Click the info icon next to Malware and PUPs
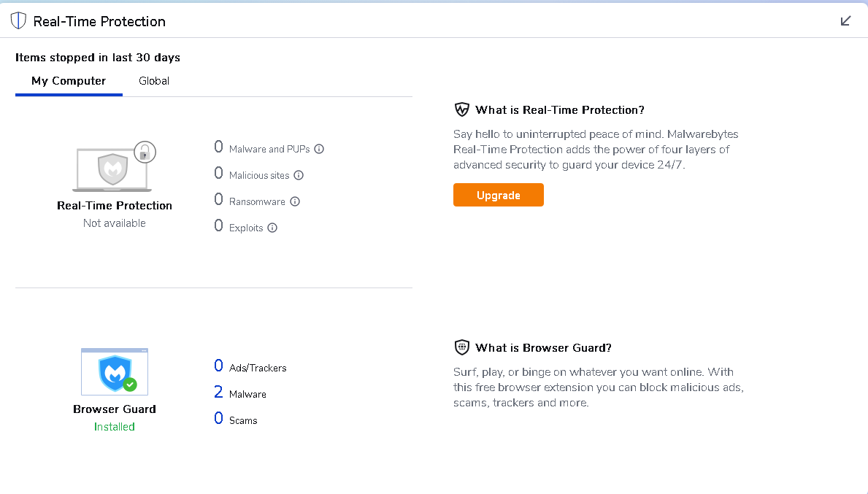The height and width of the screenshot is (494, 868). [319, 149]
